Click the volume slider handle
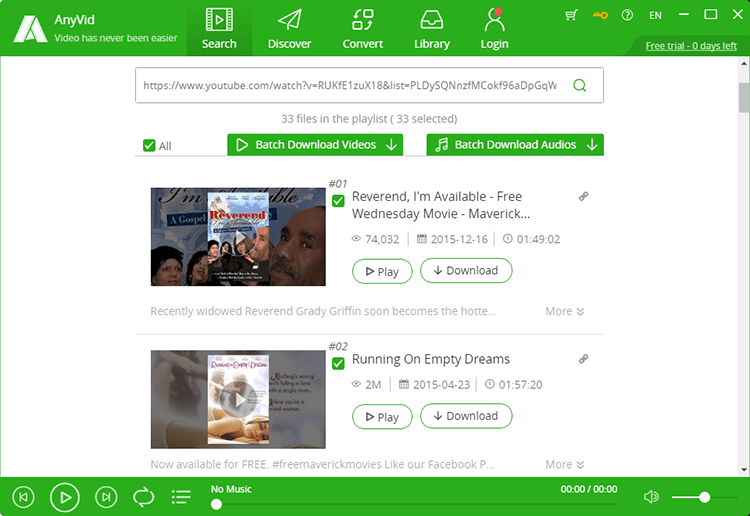Screen dimensions: 750x516 [x=704, y=497]
